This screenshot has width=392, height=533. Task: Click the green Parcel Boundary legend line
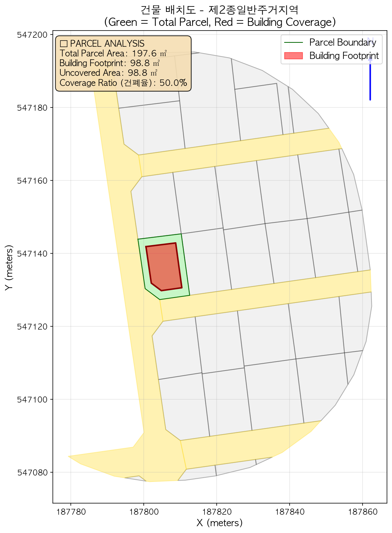[x=293, y=42]
